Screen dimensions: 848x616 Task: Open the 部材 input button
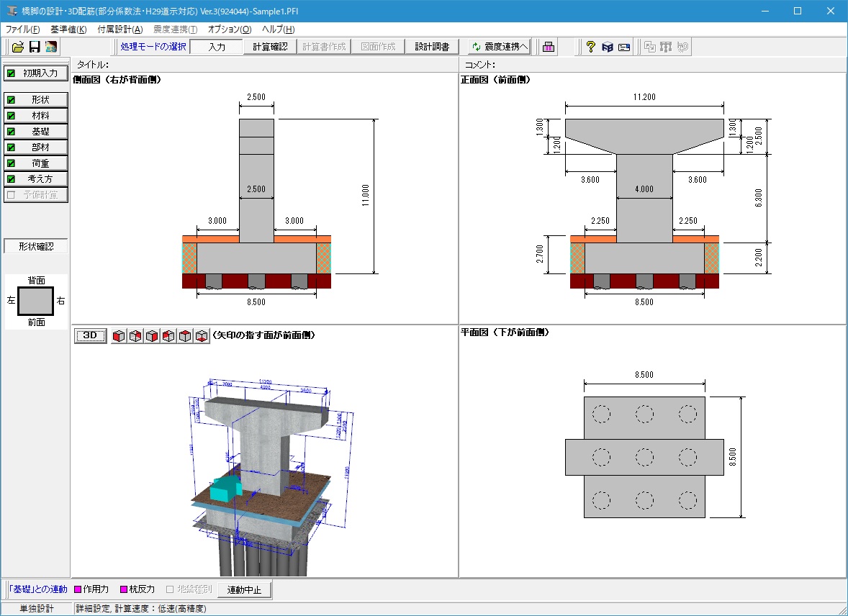pyautogui.click(x=36, y=147)
